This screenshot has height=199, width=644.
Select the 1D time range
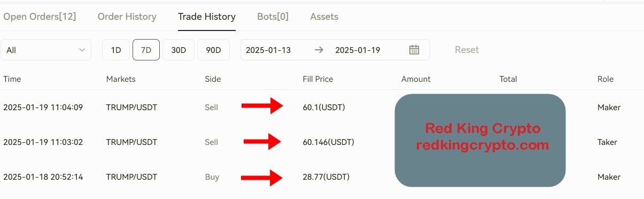116,50
